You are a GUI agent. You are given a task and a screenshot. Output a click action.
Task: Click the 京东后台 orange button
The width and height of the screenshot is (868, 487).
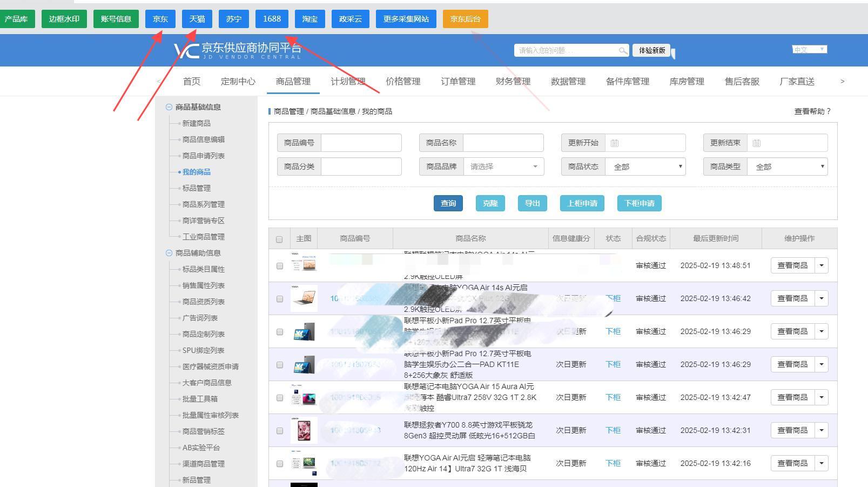click(465, 19)
